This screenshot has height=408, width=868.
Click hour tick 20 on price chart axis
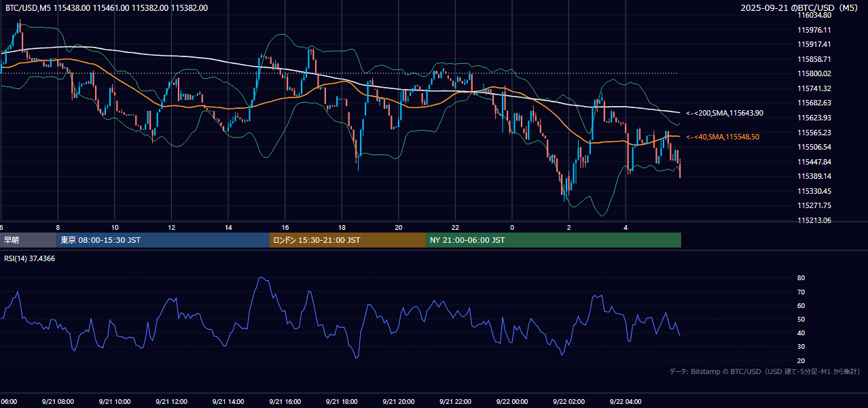click(x=399, y=227)
